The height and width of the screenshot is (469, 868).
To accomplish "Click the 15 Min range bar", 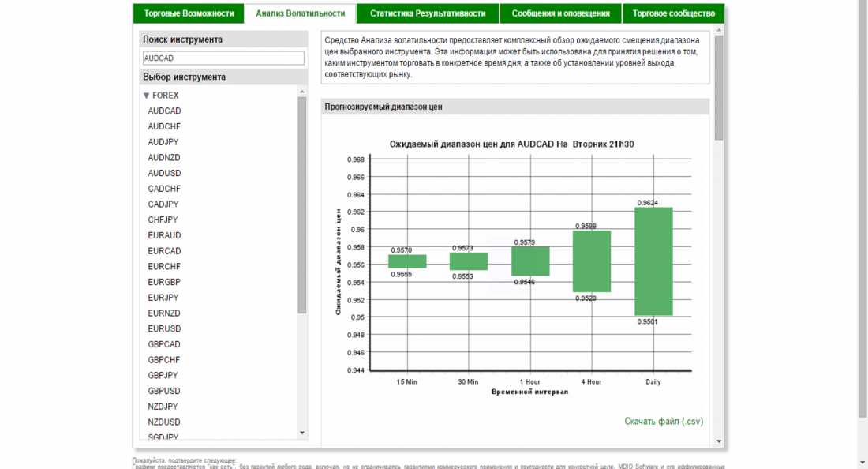I will coord(407,261).
